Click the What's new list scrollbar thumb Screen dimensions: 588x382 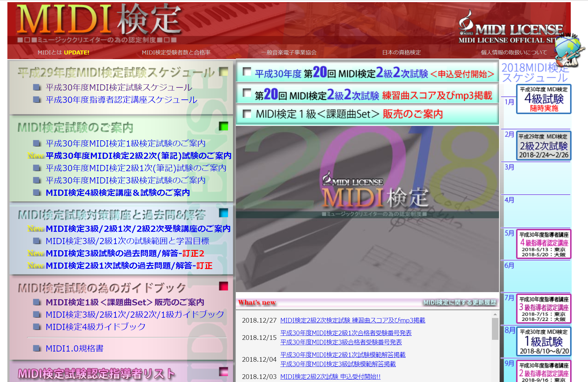coord(495,329)
